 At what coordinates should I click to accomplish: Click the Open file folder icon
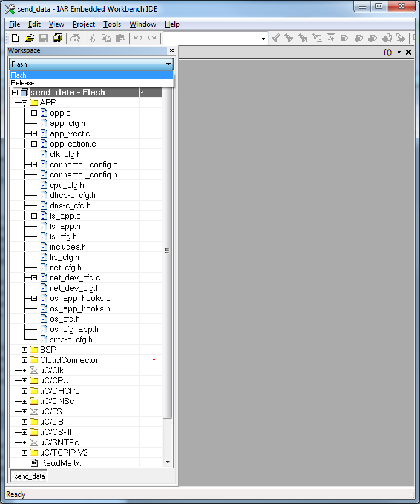click(29, 38)
